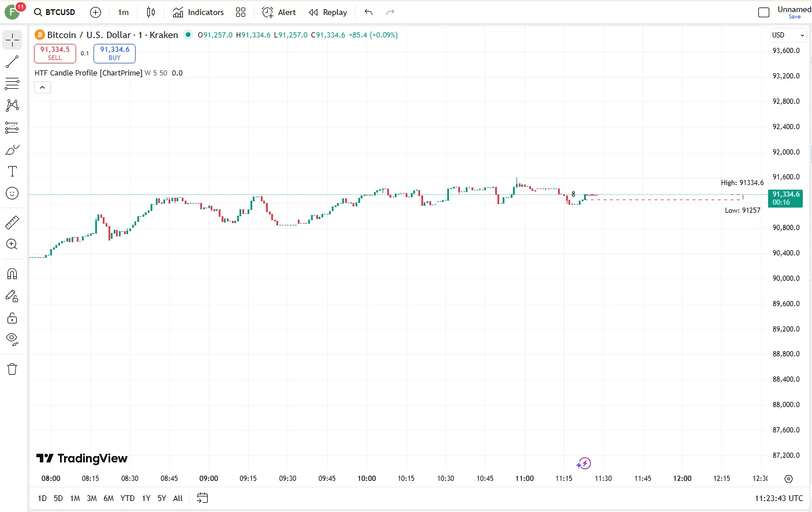
Task: Toggle lock all drawing tools
Action: tap(12, 318)
